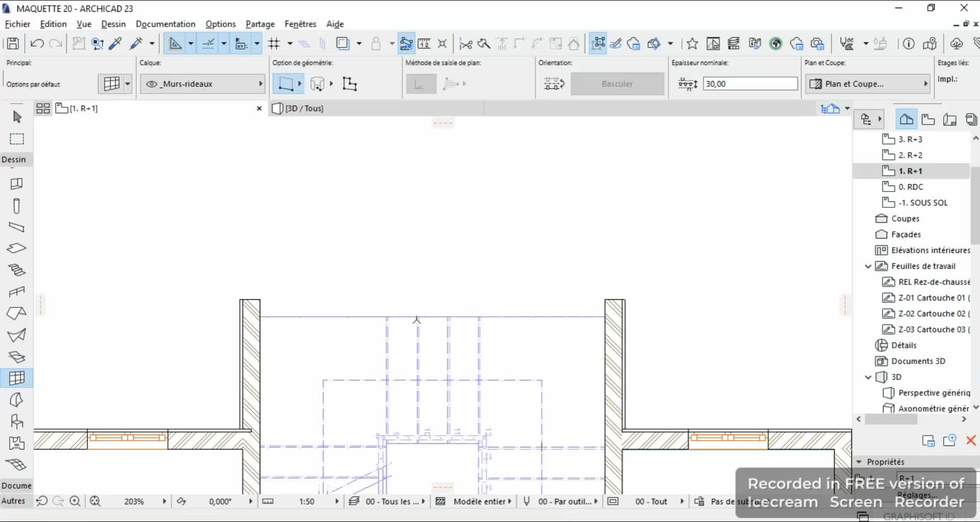The width and height of the screenshot is (980, 522).
Task: Open the Modèle entier option
Action: coord(479,502)
